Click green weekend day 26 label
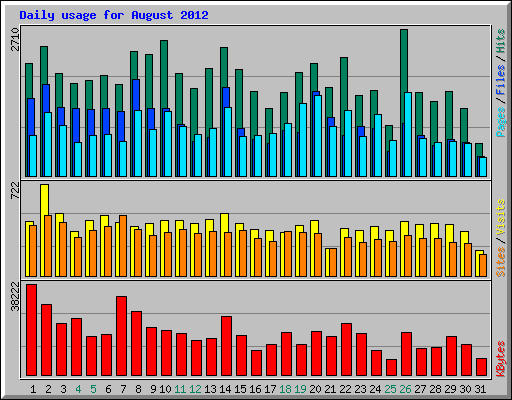The image size is (512, 400). pos(405,389)
